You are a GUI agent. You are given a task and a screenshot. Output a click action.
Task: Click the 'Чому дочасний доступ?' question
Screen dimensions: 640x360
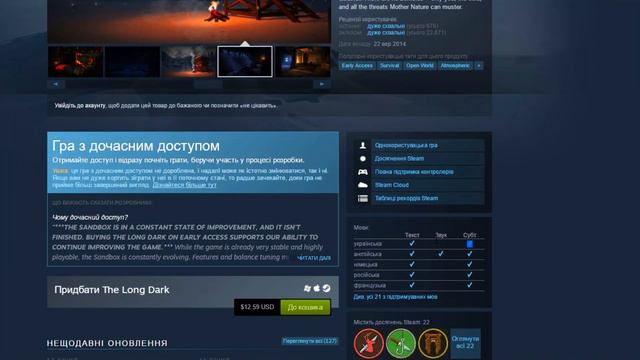point(90,218)
